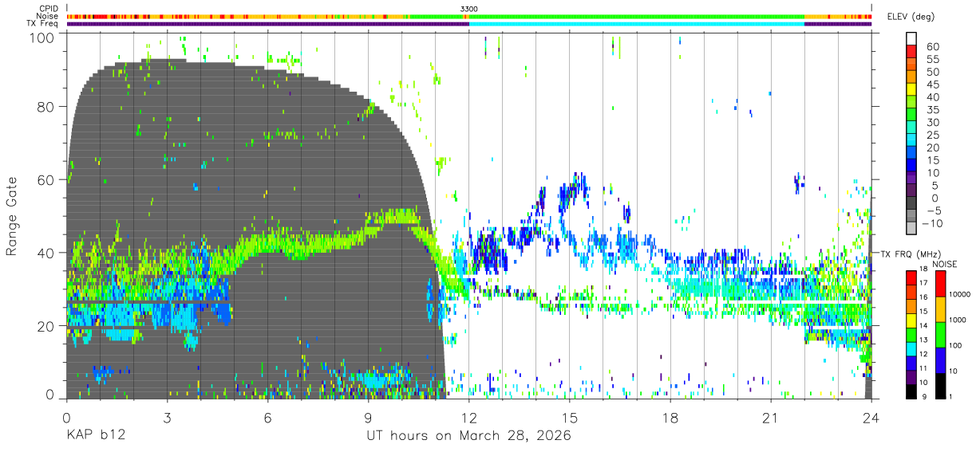The height and width of the screenshot is (452, 980).
Task: Click the black segment of the TX FRQ color bar
Action: [911, 391]
